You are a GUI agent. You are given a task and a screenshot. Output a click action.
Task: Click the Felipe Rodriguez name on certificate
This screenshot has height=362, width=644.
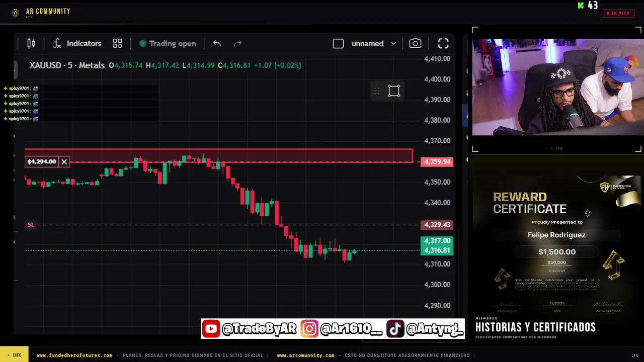click(556, 235)
